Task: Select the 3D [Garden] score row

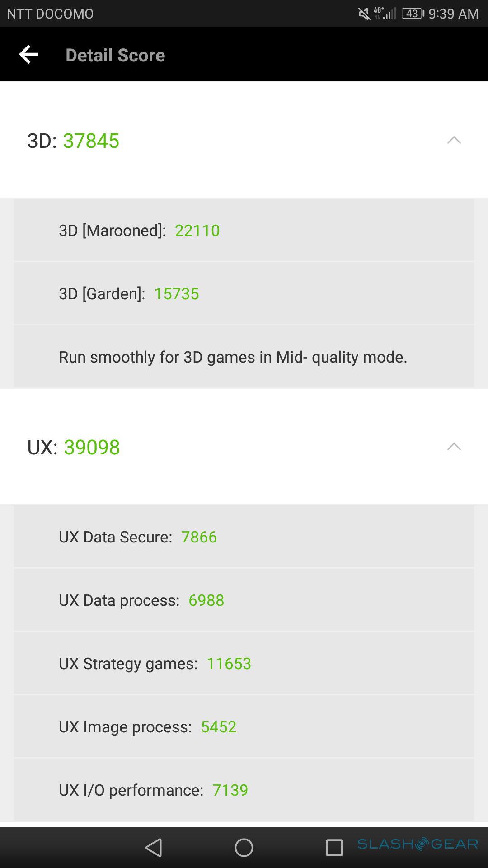Action: click(x=244, y=293)
